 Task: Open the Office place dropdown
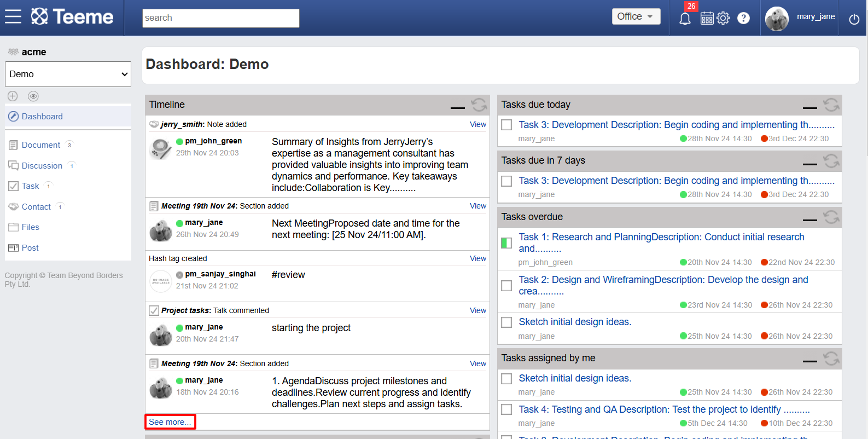pyautogui.click(x=636, y=16)
